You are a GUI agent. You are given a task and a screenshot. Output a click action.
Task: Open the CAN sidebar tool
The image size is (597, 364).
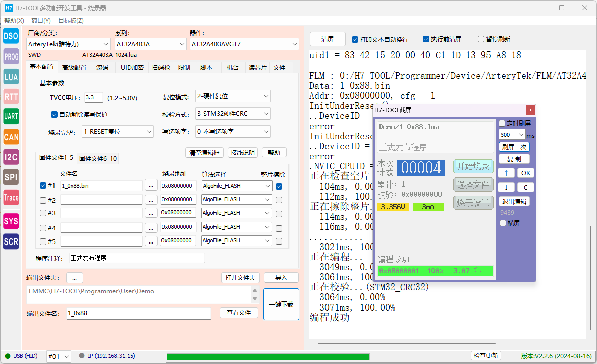tap(11, 137)
